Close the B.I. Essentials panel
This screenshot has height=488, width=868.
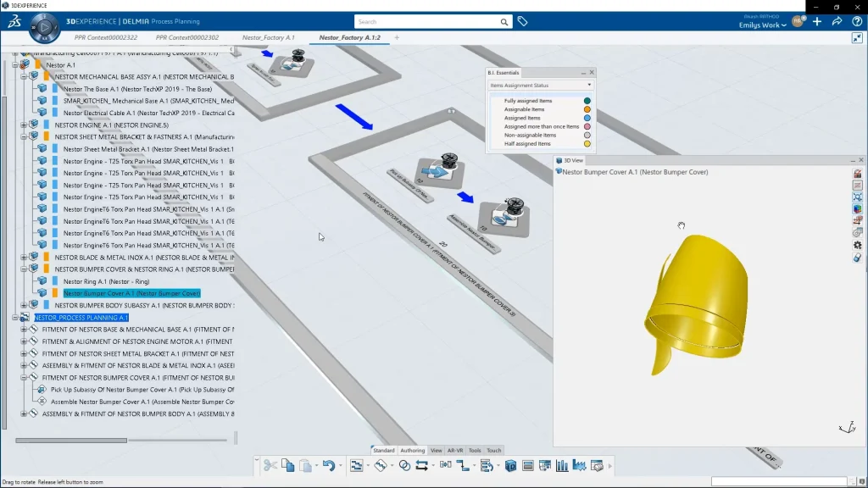click(x=592, y=73)
